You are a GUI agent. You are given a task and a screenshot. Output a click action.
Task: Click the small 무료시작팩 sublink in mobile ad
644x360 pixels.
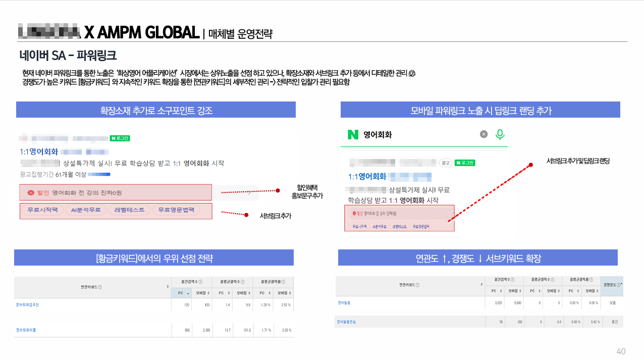pos(359,227)
